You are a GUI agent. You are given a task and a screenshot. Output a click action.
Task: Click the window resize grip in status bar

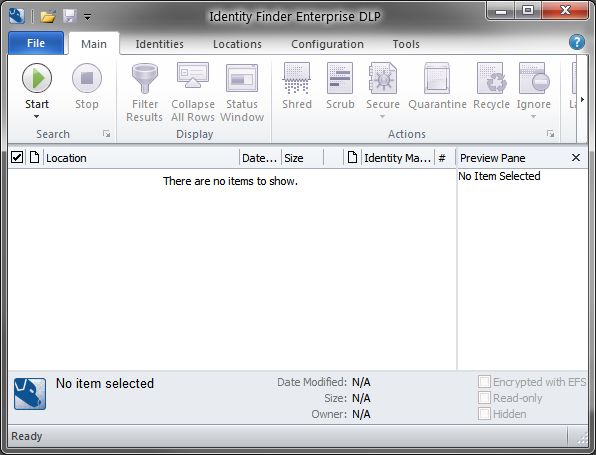click(582, 439)
